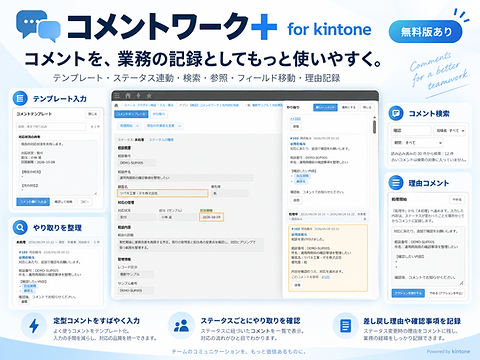Image resolution: width=480 pixels, height=360 pixels.
Task: Click people icon beside ステータスごとにやり取りを確認
Action: 181,325
